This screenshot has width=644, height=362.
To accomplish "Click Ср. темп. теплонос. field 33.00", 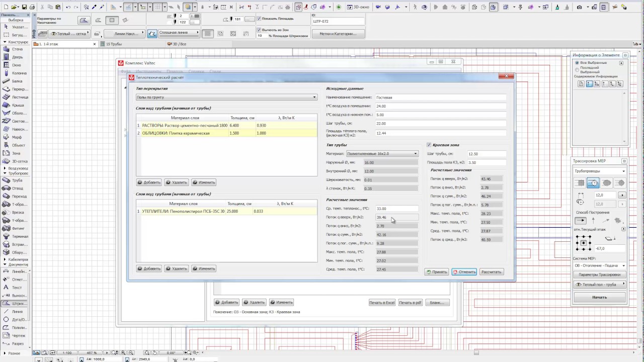I will tap(396, 208).
